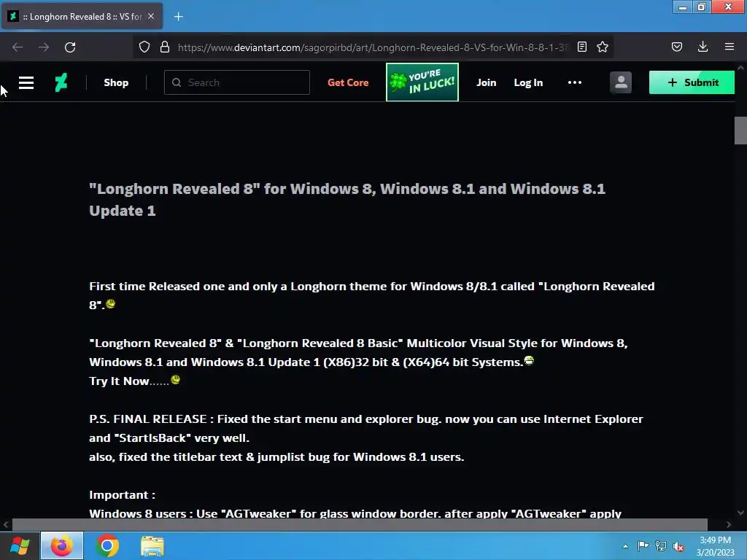The height and width of the screenshot is (560, 747).
Task: Bookmark this page with the star
Action: (603, 47)
